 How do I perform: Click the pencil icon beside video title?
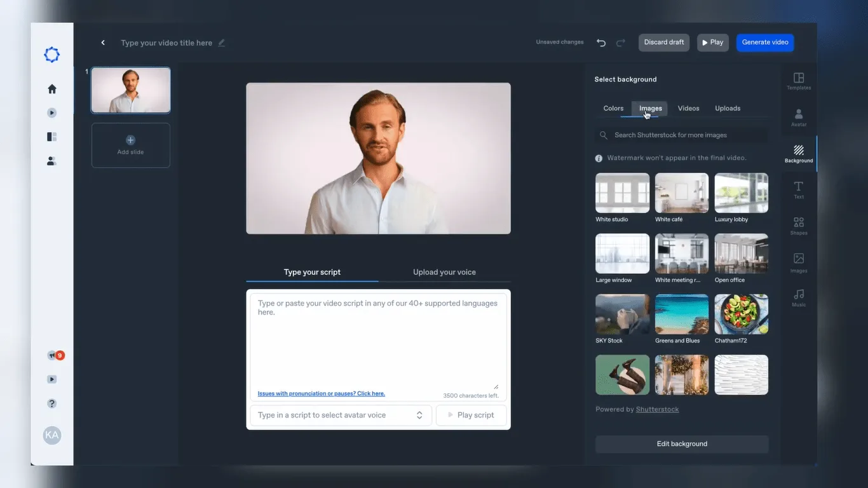[x=222, y=43]
